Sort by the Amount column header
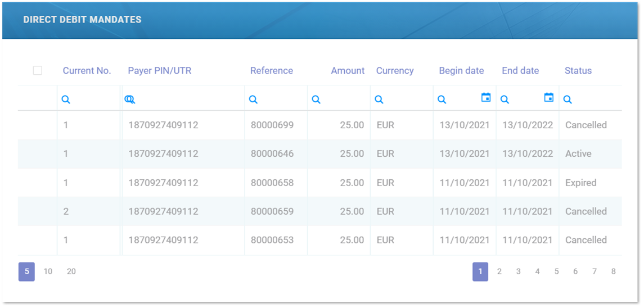Screen dimensions: 644x308 [x=348, y=71]
